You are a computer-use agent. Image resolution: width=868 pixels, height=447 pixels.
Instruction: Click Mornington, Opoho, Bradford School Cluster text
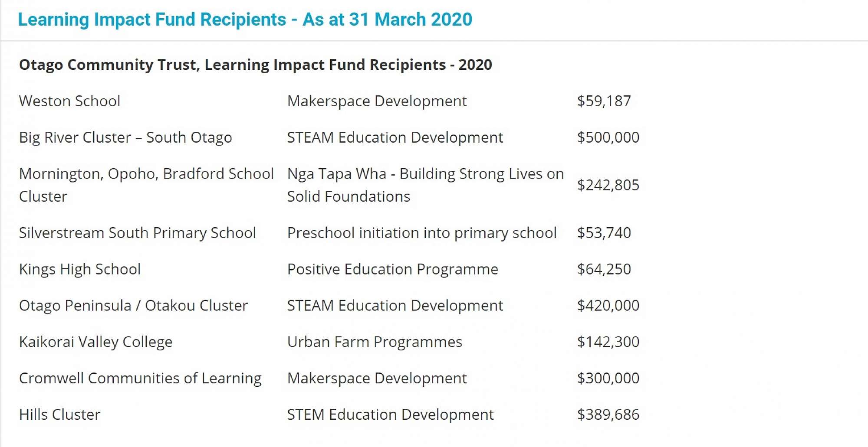(x=146, y=185)
